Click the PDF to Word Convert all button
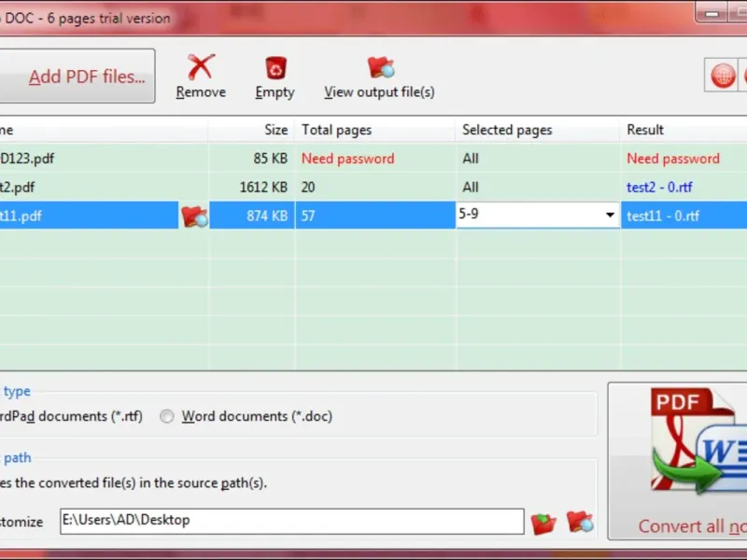 tap(678, 461)
